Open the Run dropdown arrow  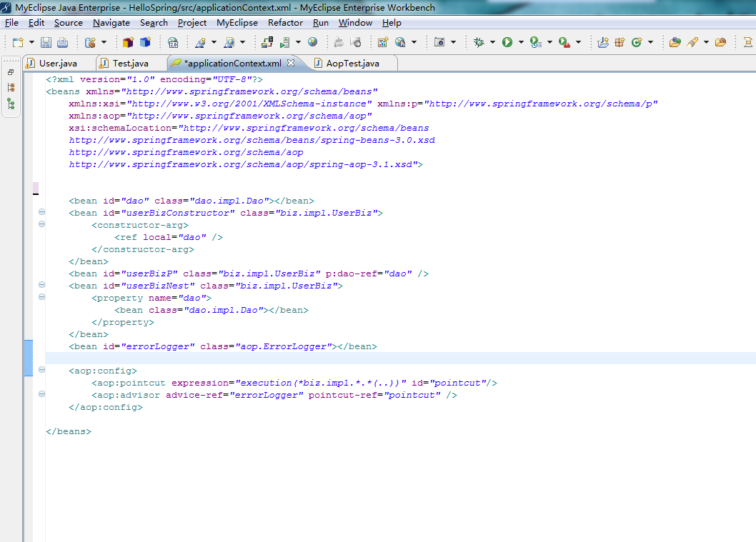[521, 42]
